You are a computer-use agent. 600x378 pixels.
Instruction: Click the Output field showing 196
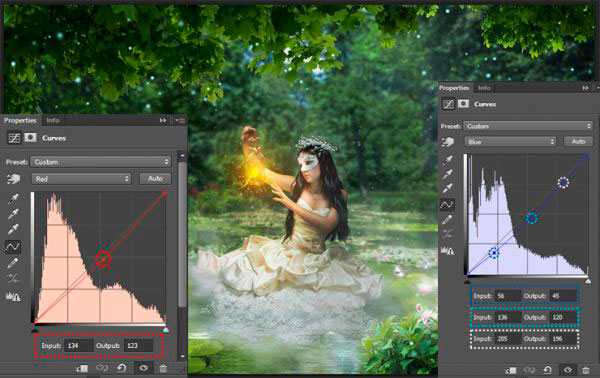[562, 339]
